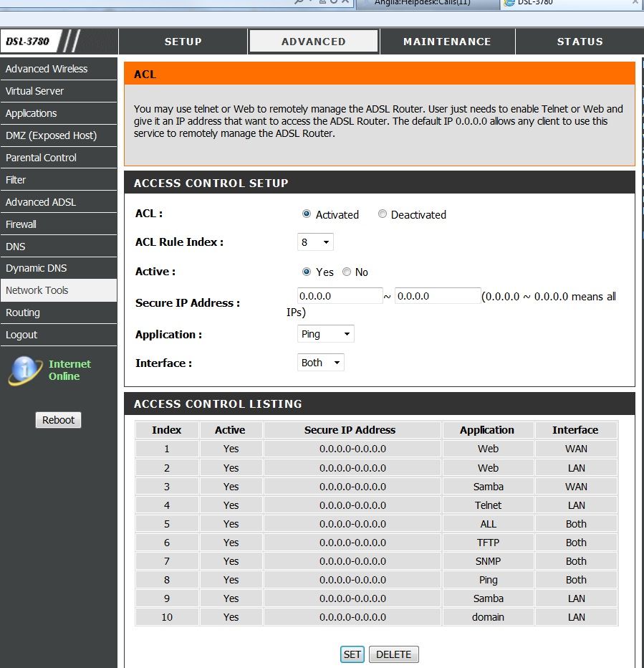This screenshot has height=668, width=644.
Task: Click the Internet Online globe info icon
Action: 26,370
